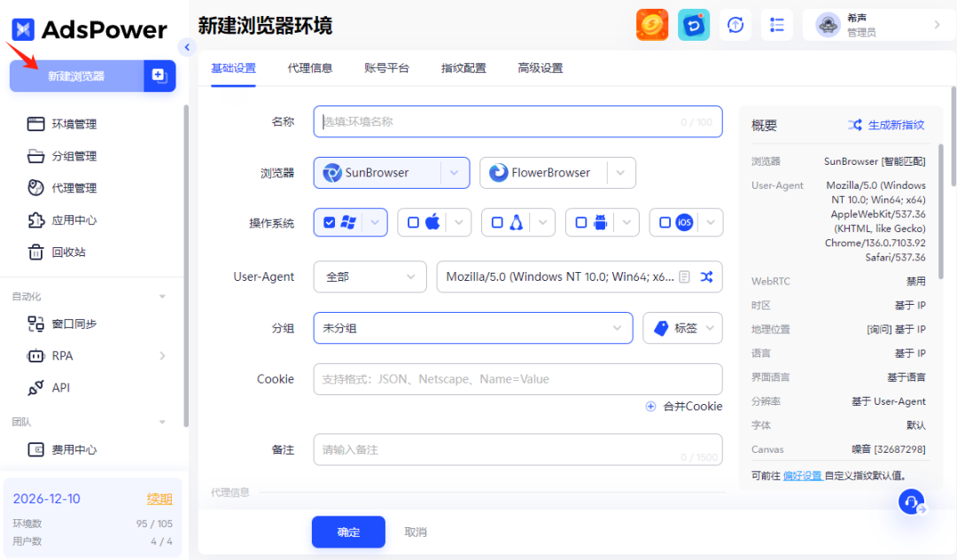The width and height of the screenshot is (957, 560).
Task: Open the 未分组 group dropdown
Action: [x=473, y=328]
